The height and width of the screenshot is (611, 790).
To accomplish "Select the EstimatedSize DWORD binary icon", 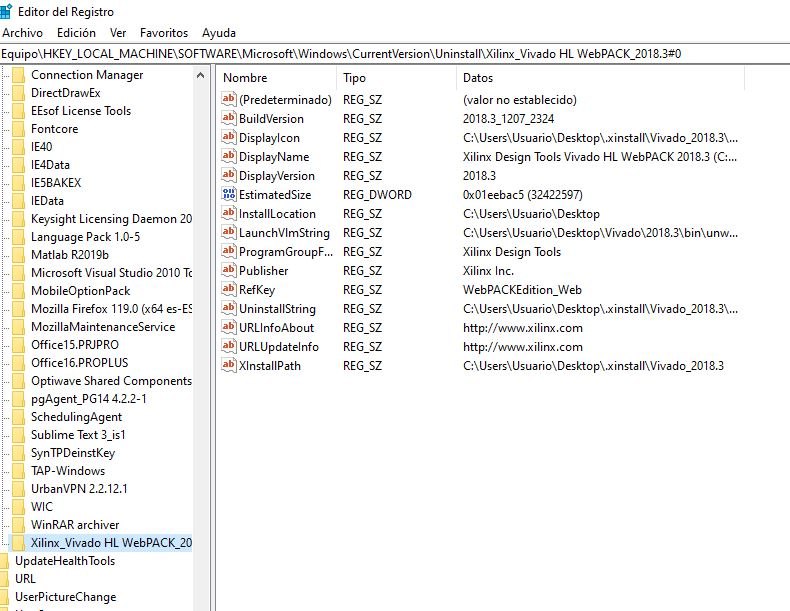I will click(x=228, y=194).
